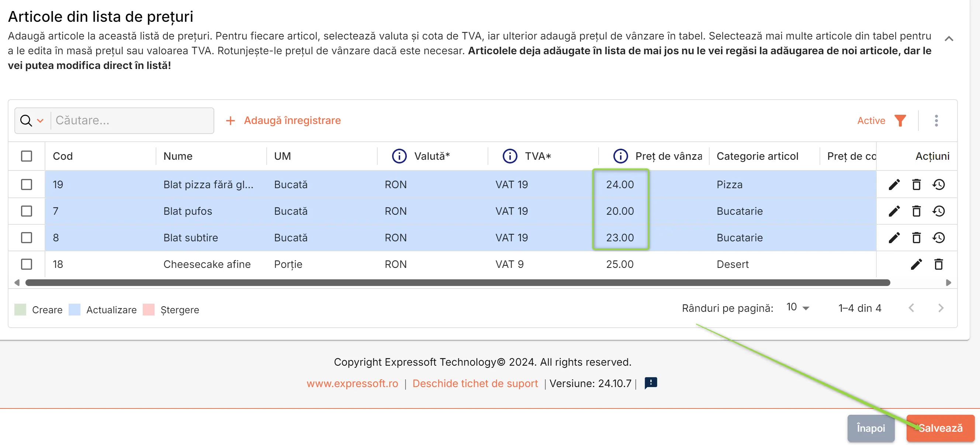The image size is (980, 445).
Task: Click into the Căutare search field
Action: pyautogui.click(x=132, y=121)
